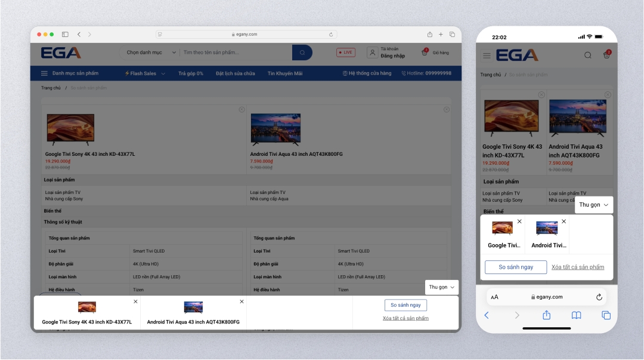Open the desktop shopping cart icon
The width and height of the screenshot is (644, 360).
tap(425, 53)
